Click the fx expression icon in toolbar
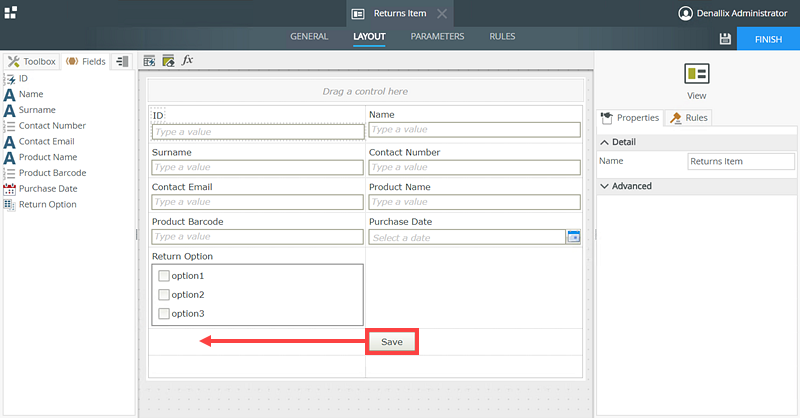This screenshot has width=800, height=418. click(187, 61)
